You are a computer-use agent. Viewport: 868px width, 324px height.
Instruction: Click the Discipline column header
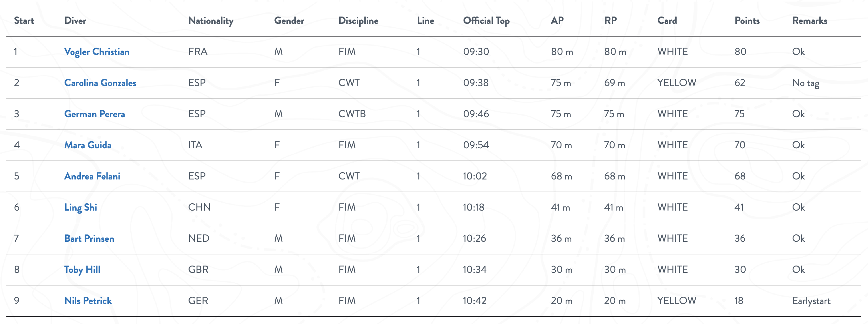(x=358, y=21)
